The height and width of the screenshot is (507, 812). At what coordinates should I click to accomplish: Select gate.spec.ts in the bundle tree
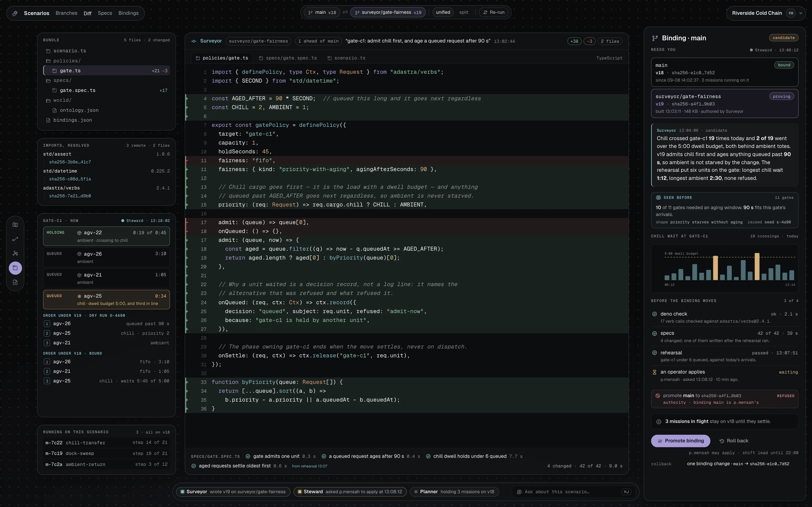[107, 90]
